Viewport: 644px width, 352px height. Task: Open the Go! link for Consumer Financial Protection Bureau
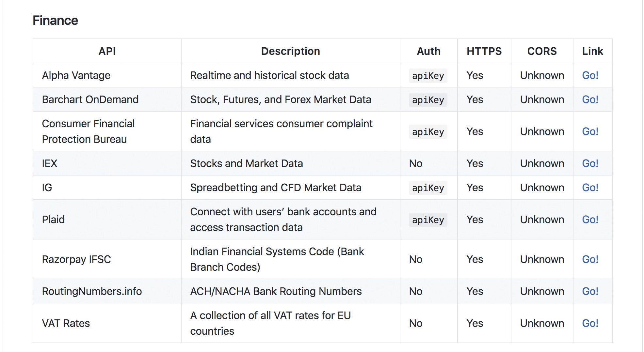(590, 131)
